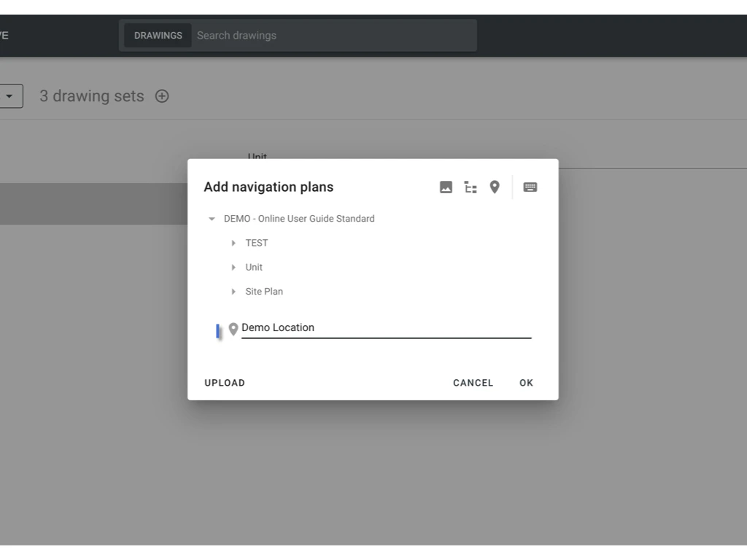This screenshot has width=747, height=560.
Task: Open the dropdown arrow at top left
Action: 10,96
